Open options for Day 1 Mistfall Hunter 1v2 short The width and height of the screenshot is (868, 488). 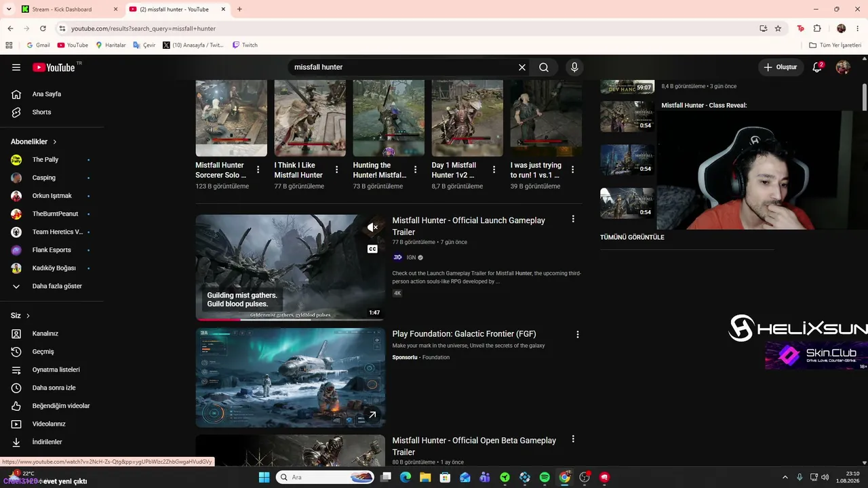494,169
